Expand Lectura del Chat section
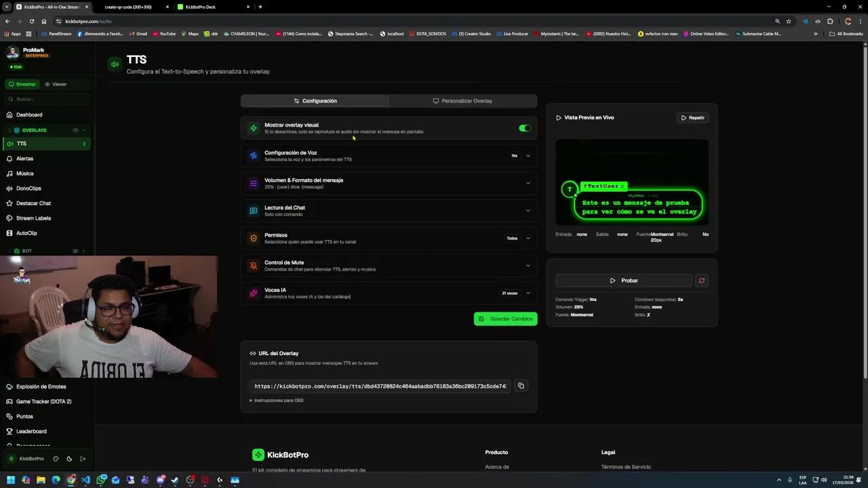The width and height of the screenshot is (868, 488). [389, 211]
